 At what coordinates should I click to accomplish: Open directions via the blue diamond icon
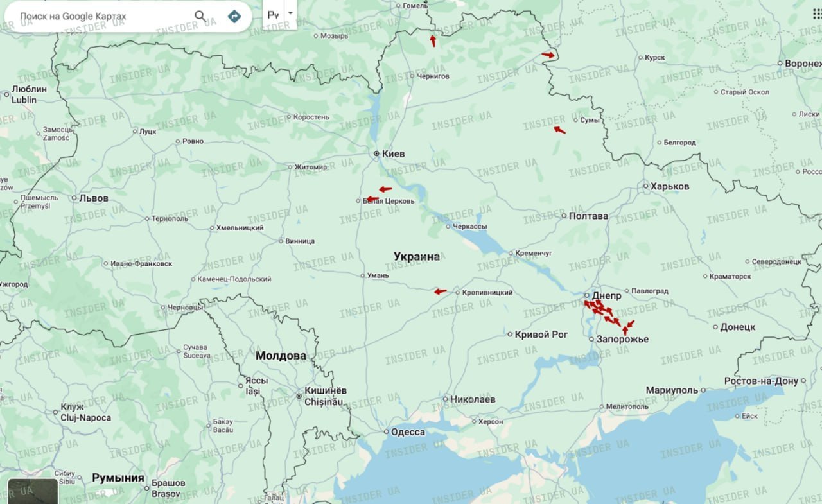(234, 16)
